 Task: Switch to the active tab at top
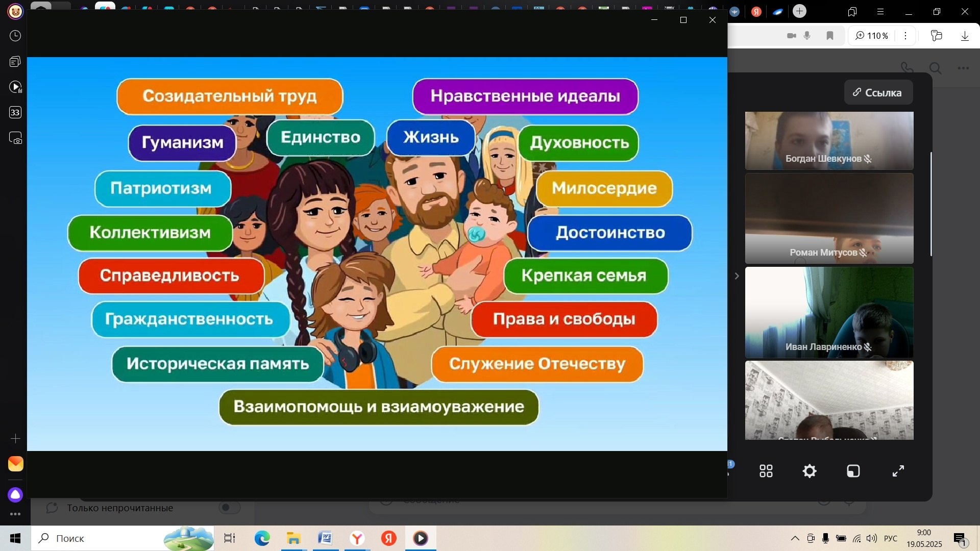[x=105, y=7]
